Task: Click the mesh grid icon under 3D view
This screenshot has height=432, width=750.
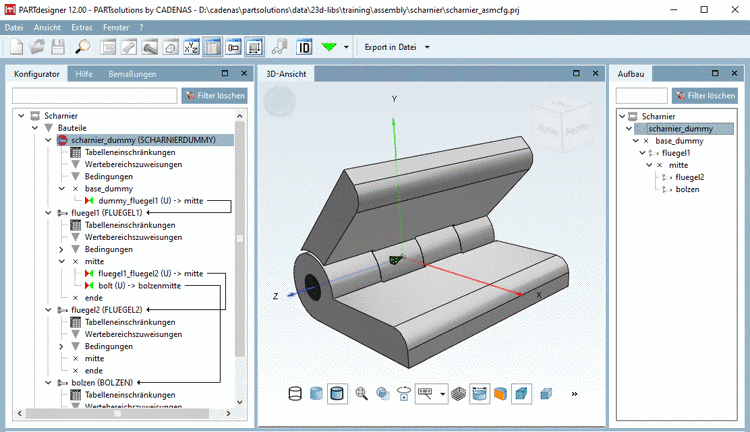Action: coord(458,394)
